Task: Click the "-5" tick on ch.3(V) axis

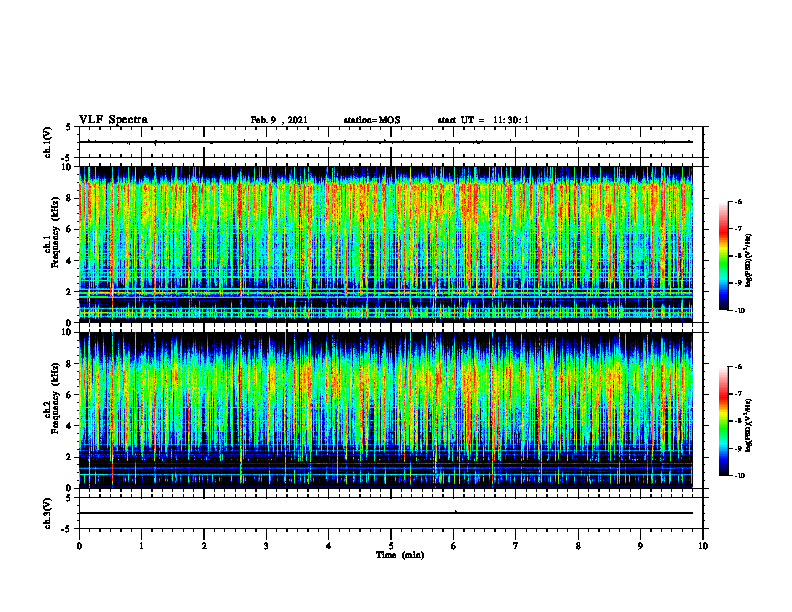Action: pyautogui.click(x=67, y=529)
